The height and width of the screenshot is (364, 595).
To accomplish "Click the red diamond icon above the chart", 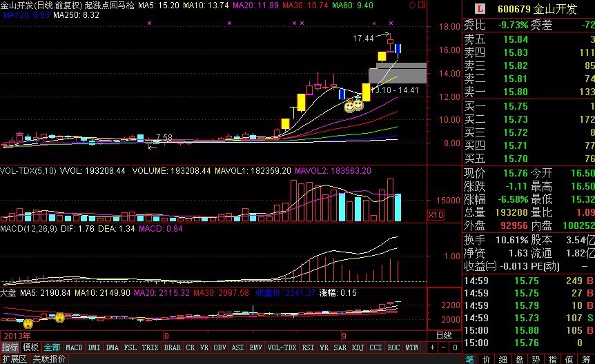I will click(x=411, y=5).
